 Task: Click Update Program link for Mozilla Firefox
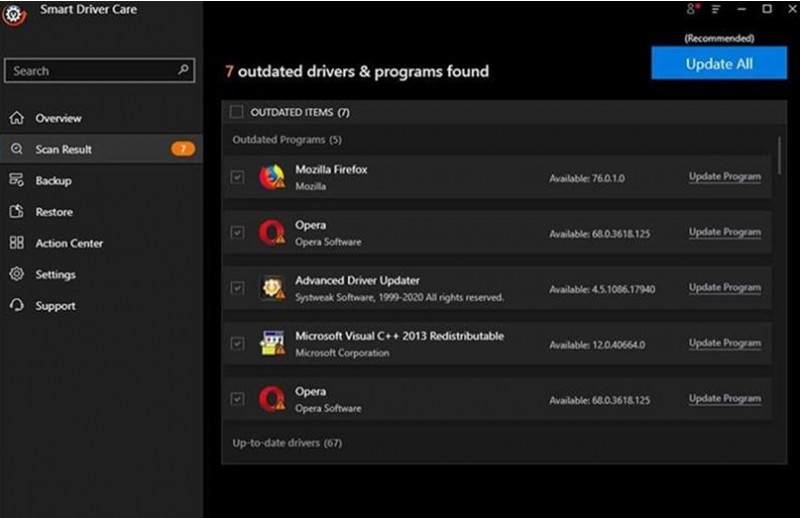[724, 177]
